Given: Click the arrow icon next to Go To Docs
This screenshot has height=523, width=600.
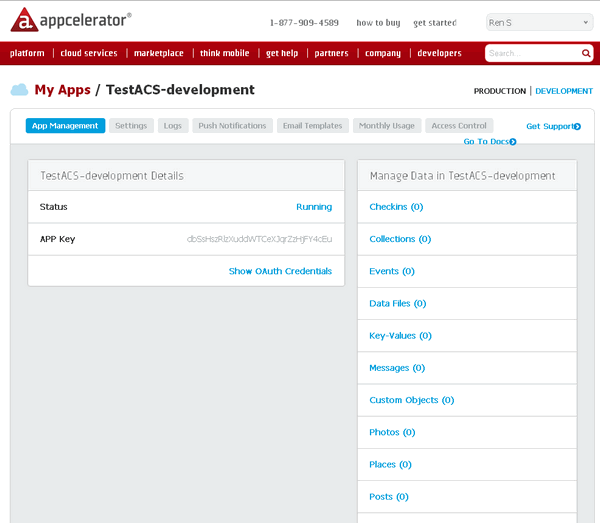Looking at the screenshot, I should click(x=513, y=142).
